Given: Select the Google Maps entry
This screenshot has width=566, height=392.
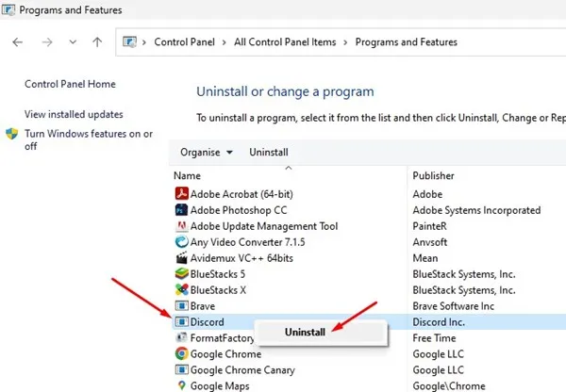Looking at the screenshot, I should [220, 385].
